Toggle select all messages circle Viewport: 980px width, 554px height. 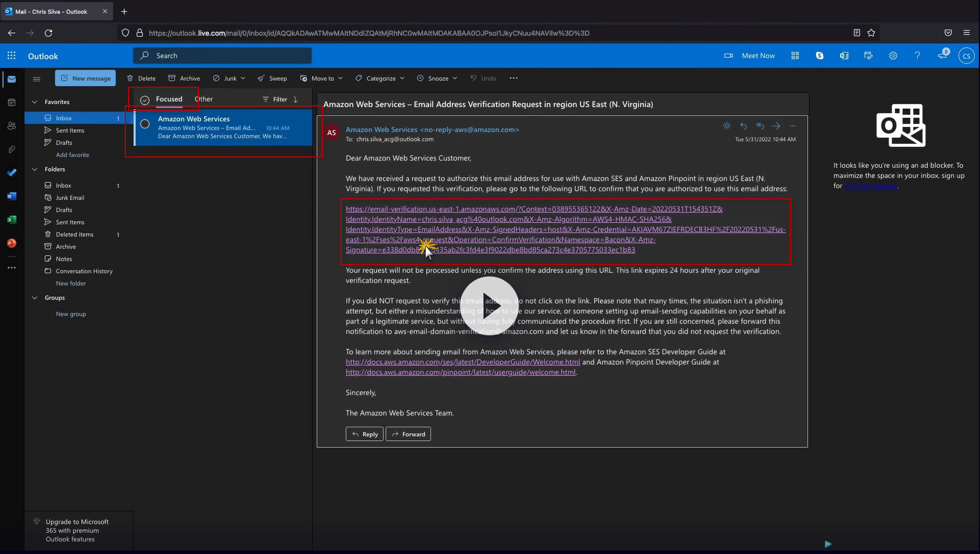[145, 100]
